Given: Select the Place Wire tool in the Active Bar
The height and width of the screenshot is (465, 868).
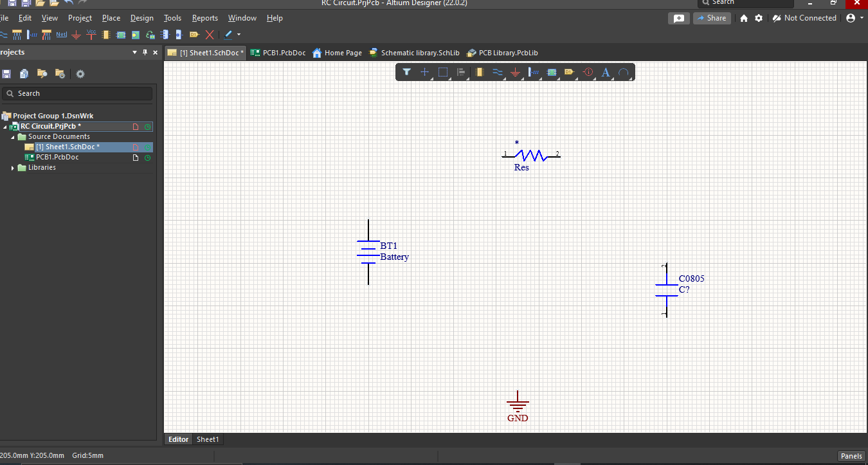Looking at the screenshot, I should coord(497,72).
